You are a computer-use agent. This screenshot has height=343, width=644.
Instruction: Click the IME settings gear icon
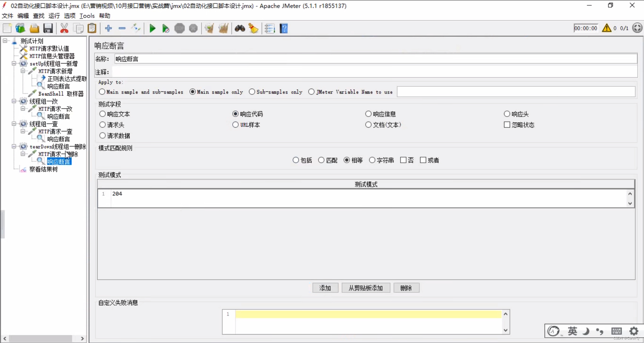[x=634, y=331]
